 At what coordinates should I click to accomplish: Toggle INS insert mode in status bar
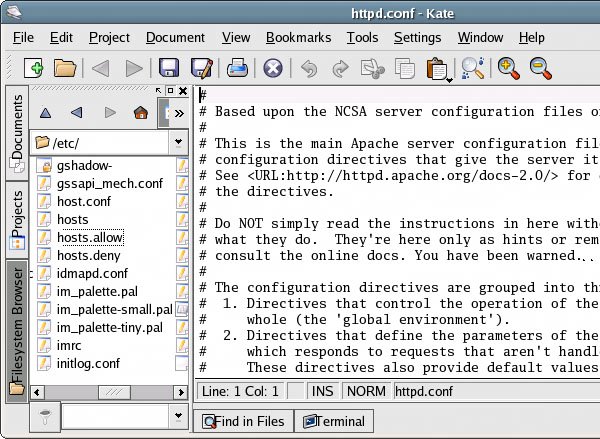[x=324, y=389]
